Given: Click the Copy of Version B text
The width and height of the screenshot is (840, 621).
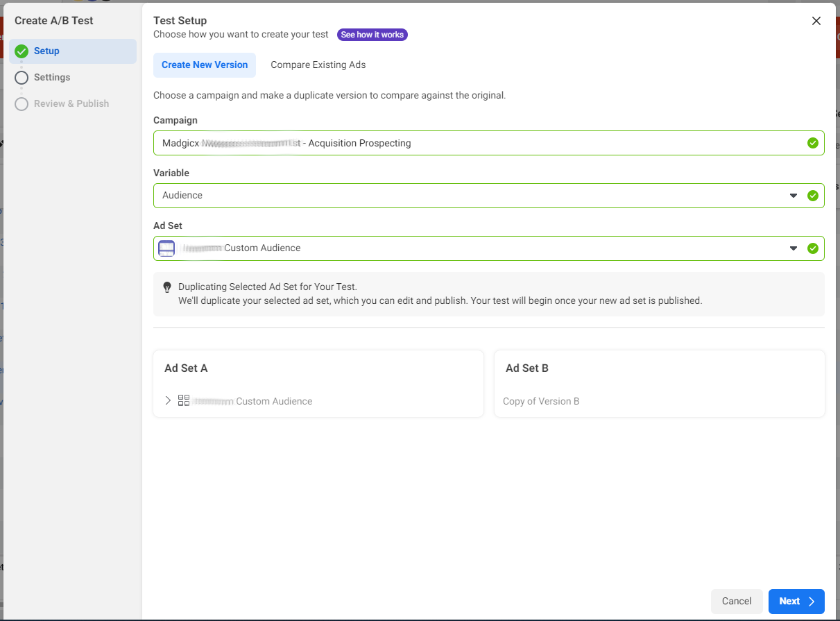Looking at the screenshot, I should coord(541,401).
